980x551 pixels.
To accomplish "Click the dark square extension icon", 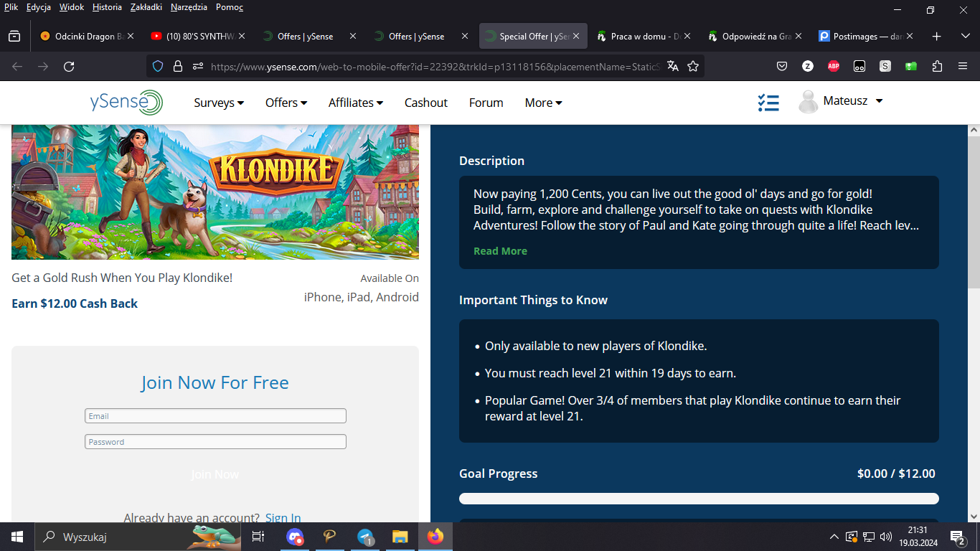I will click(x=859, y=67).
